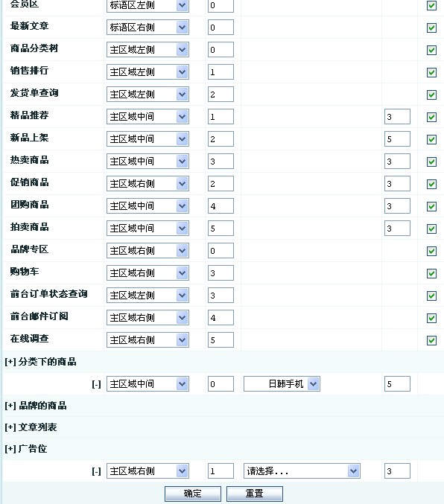This screenshot has width=444, height=504.
Task: Toggle the 购物车 row checkbox
Action: [x=431, y=273]
